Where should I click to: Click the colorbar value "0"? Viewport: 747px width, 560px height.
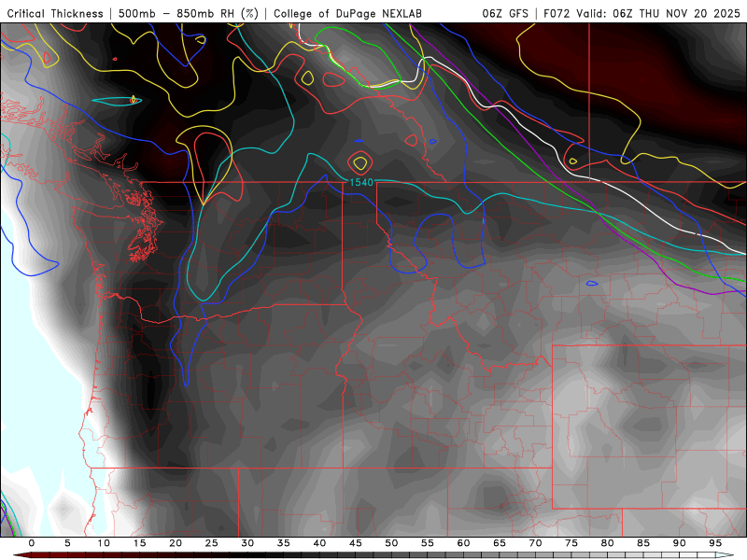32,543
